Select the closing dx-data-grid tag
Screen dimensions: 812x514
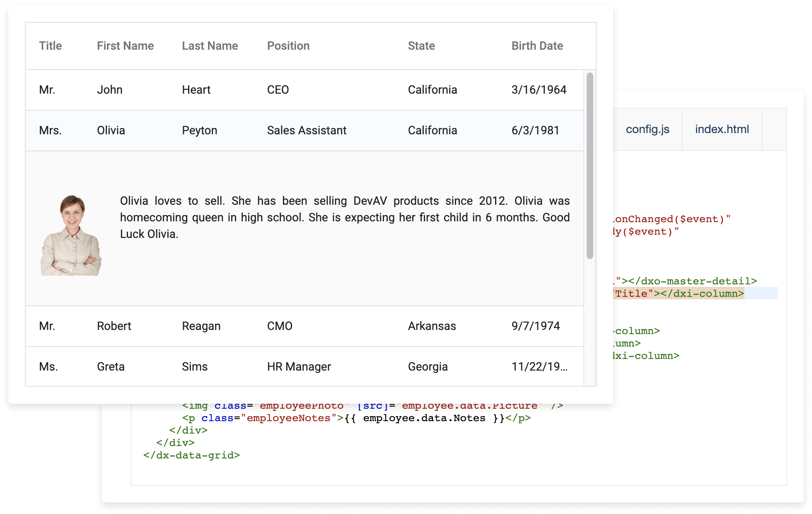click(191, 455)
